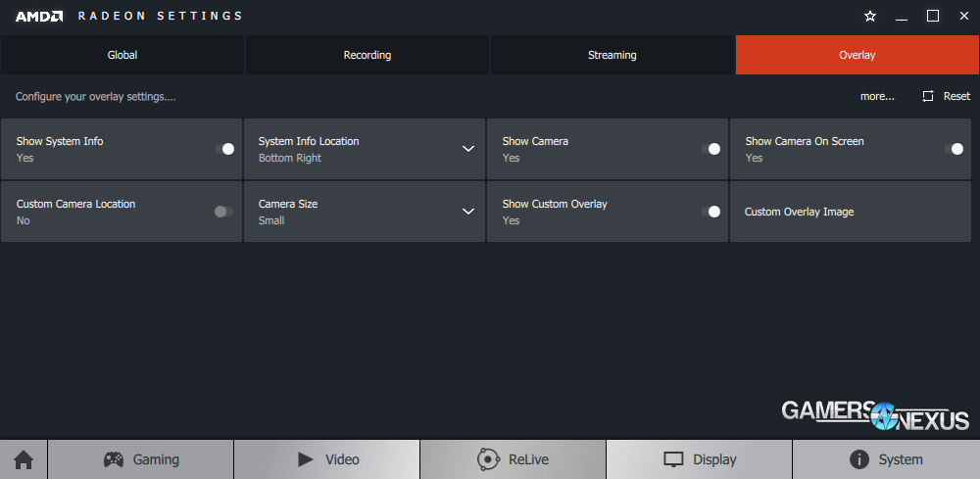The height and width of the screenshot is (479, 980).
Task: Click the Video play triangle icon
Action: [x=306, y=459]
